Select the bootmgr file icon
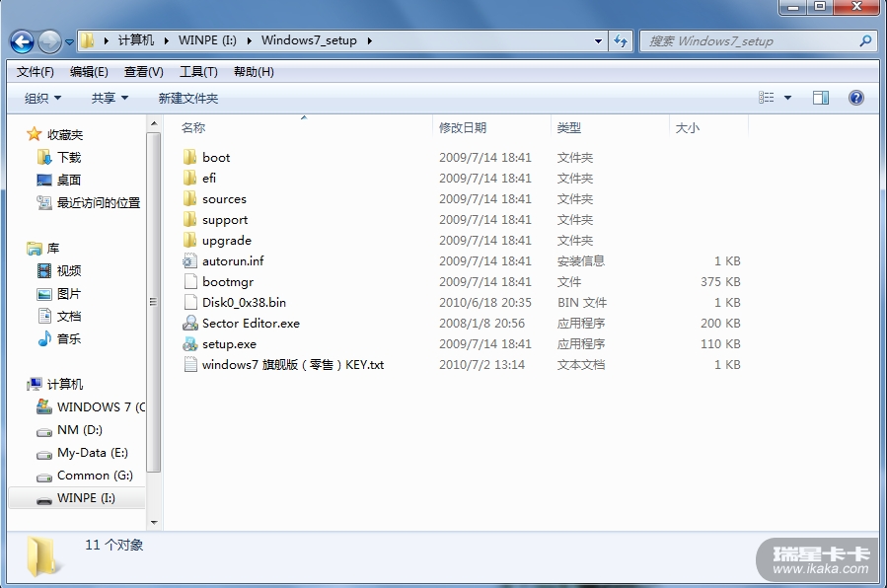This screenshot has height=588, width=887. point(190,281)
